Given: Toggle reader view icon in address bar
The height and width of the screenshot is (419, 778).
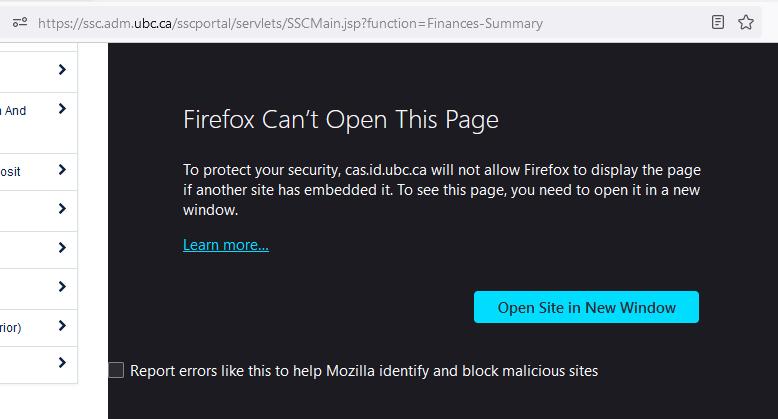Looking at the screenshot, I should pos(717,22).
